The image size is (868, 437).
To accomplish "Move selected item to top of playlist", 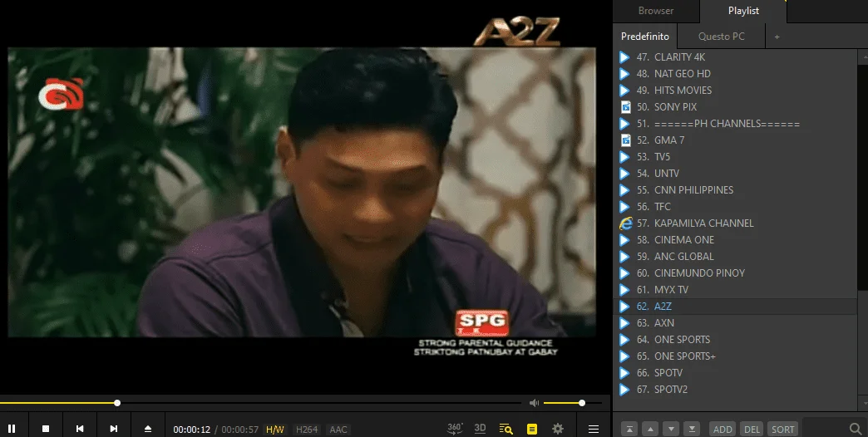I will [629, 429].
